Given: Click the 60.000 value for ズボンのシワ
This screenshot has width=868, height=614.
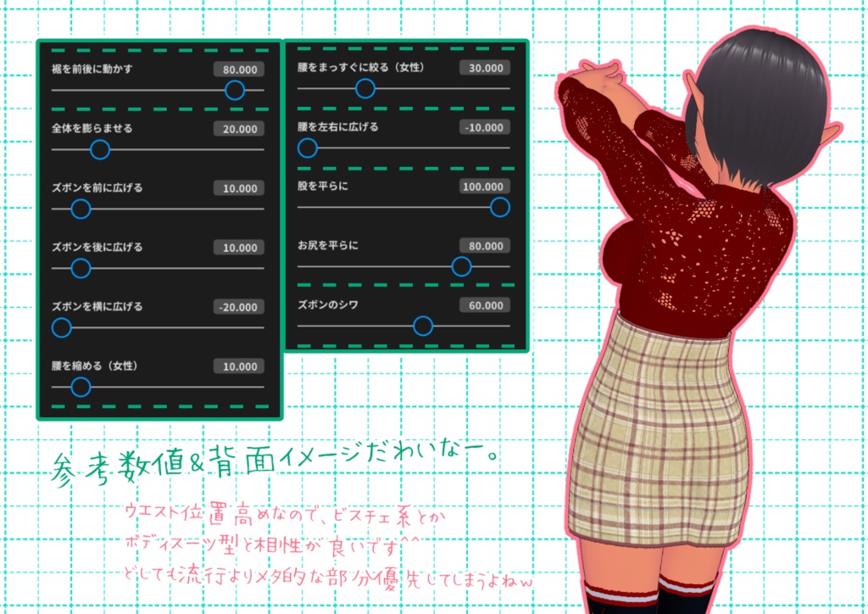Looking at the screenshot, I should coord(485,305).
